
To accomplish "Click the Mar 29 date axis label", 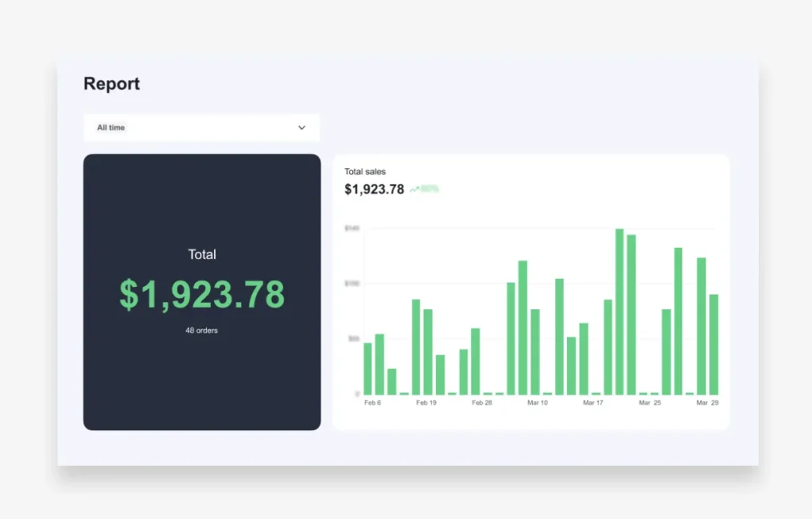I will [707, 403].
